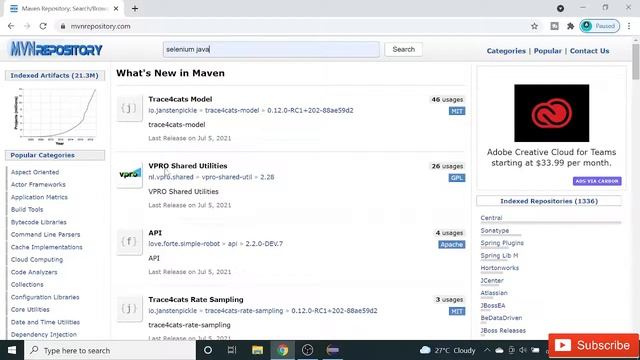Bookmark this page with the star icon

(x=534, y=26)
